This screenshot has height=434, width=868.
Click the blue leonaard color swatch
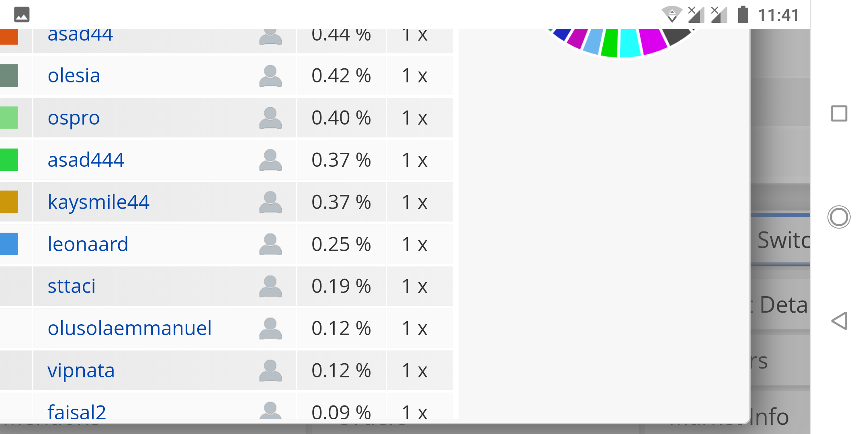click(x=9, y=244)
